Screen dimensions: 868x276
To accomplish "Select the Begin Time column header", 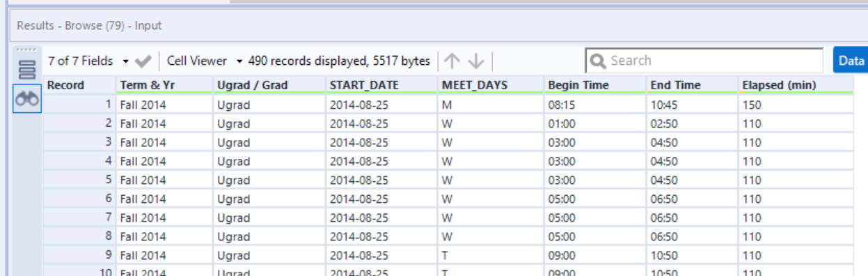I will (595, 86).
